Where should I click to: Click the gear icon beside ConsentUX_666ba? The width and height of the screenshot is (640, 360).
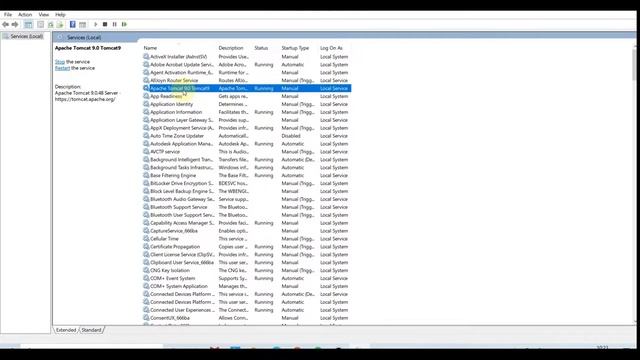click(x=146, y=318)
